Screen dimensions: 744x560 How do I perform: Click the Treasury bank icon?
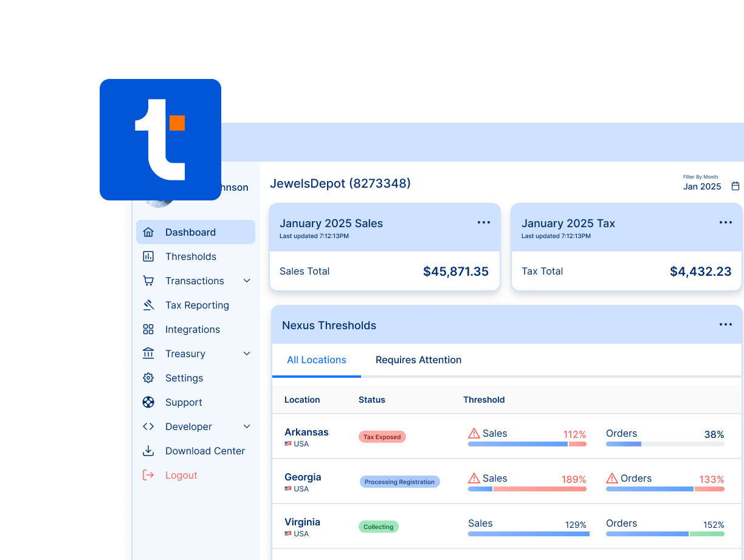148,353
